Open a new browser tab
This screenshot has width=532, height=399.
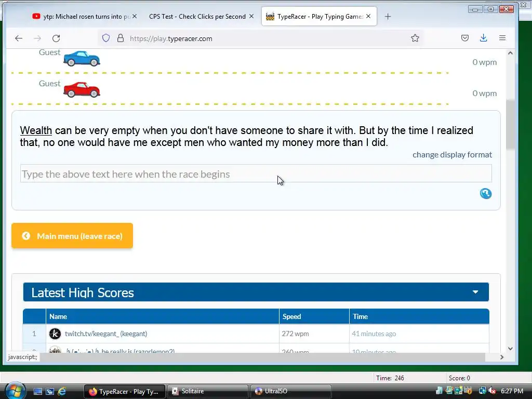click(x=388, y=16)
